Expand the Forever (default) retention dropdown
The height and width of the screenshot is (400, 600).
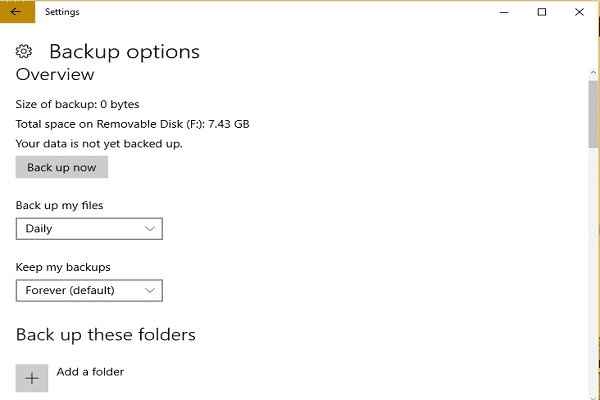pos(89,291)
